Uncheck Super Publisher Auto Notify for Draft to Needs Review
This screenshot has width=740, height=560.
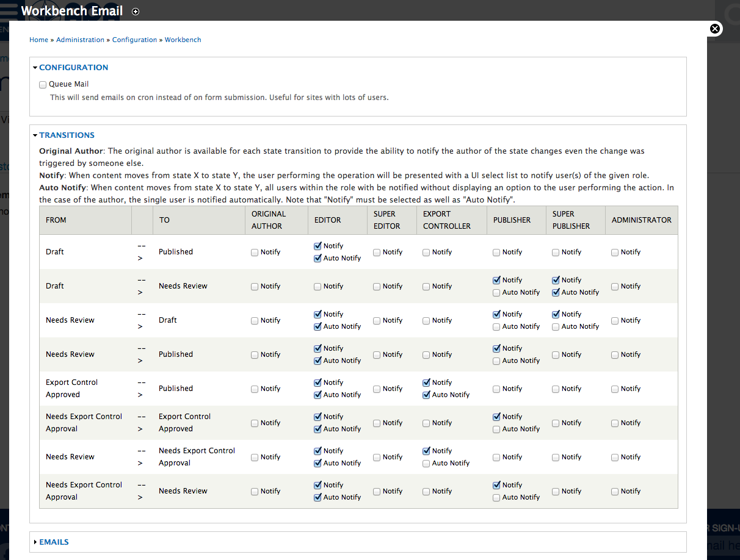tap(556, 292)
